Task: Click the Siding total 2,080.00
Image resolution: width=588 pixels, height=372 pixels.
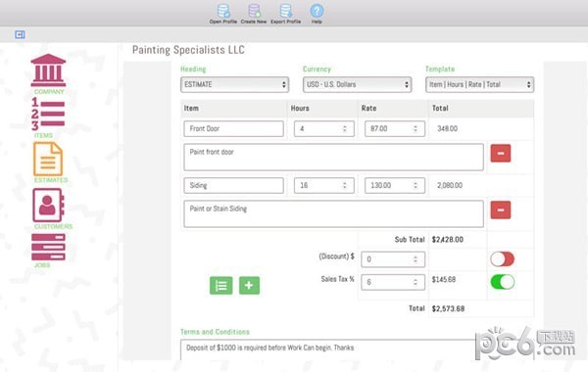Action: [x=450, y=185]
